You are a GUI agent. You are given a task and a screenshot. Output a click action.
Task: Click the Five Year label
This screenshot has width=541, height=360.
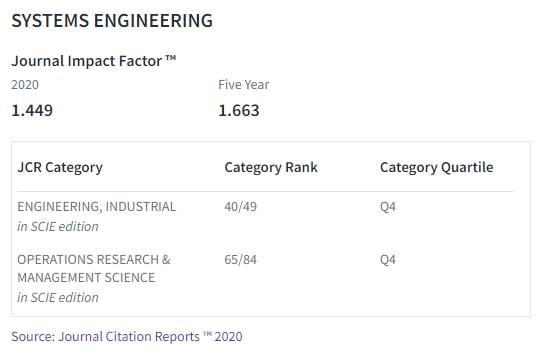[244, 85]
